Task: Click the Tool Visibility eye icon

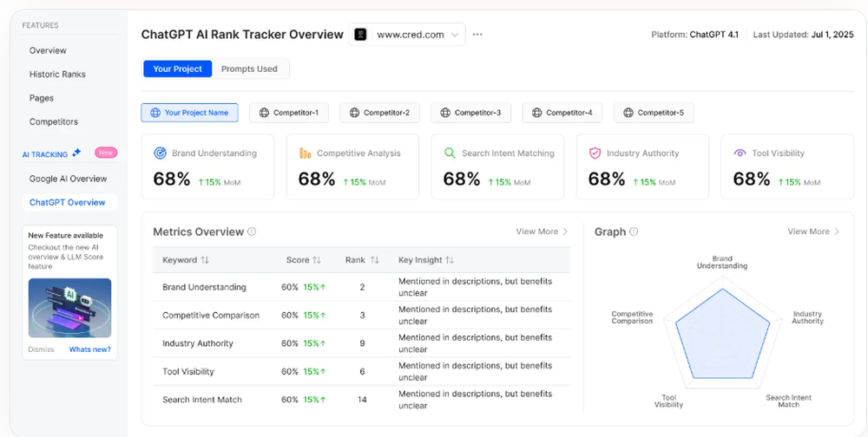Action: tap(740, 153)
